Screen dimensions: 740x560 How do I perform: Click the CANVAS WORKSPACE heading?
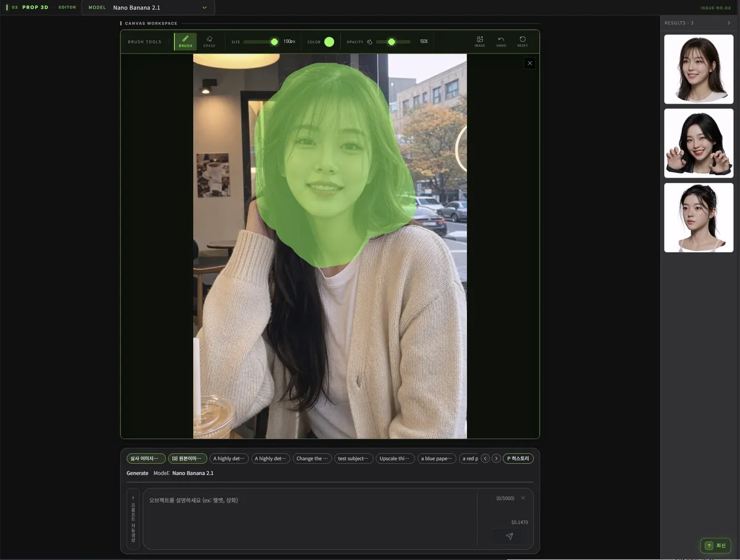coord(151,23)
